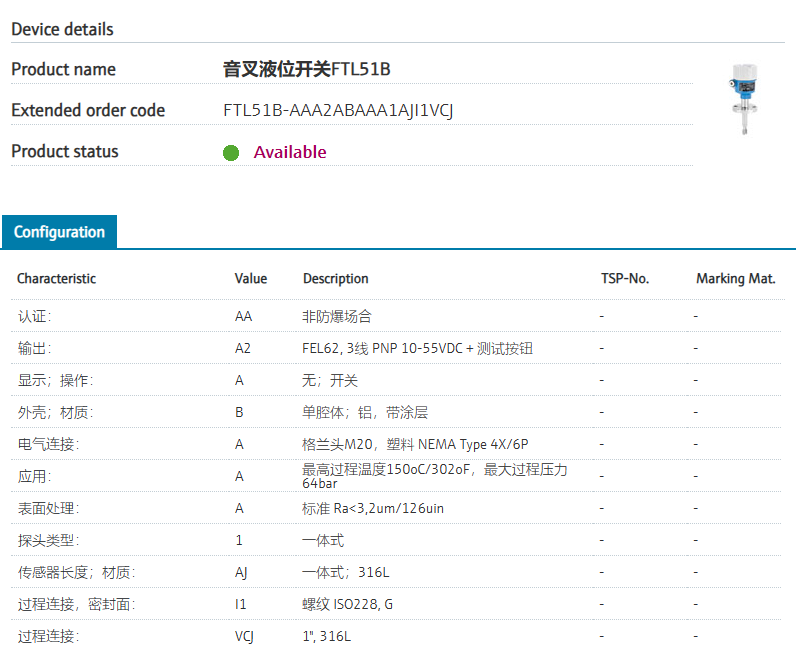Click the TSP-No. column header
The image size is (796, 662).
click(x=625, y=279)
